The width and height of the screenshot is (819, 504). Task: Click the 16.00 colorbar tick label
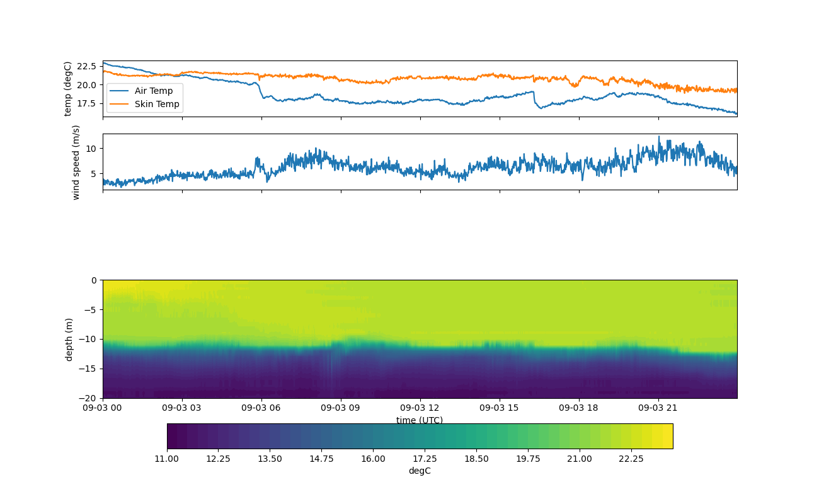pos(373,459)
